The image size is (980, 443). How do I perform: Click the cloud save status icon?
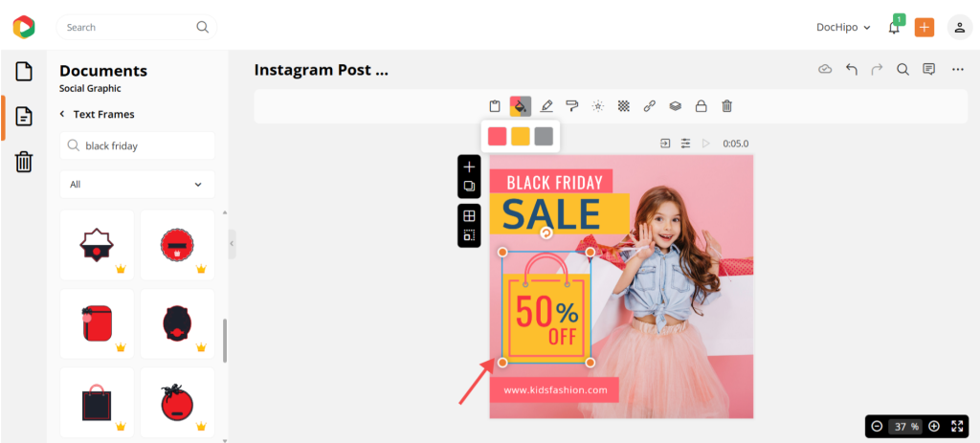click(826, 69)
